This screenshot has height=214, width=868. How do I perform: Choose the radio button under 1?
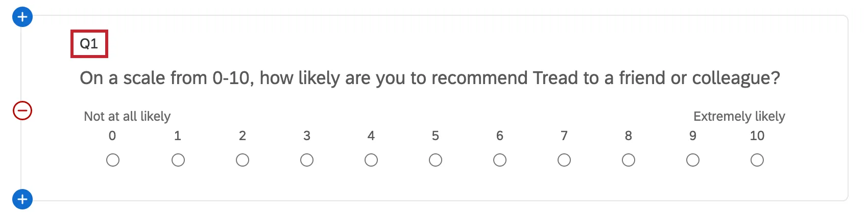tap(178, 160)
